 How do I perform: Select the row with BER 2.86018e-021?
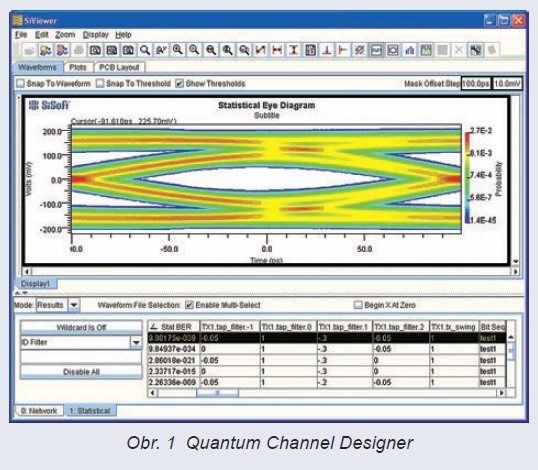tap(327, 361)
